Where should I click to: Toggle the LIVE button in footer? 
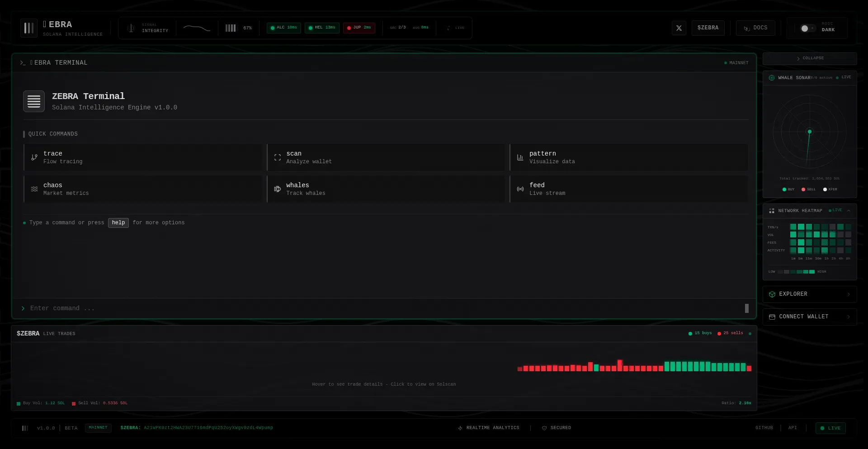(830, 428)
